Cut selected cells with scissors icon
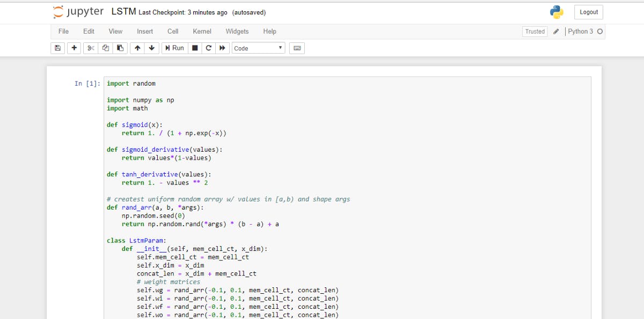Viewport: 644px width, 319px height. coord(91,48)
